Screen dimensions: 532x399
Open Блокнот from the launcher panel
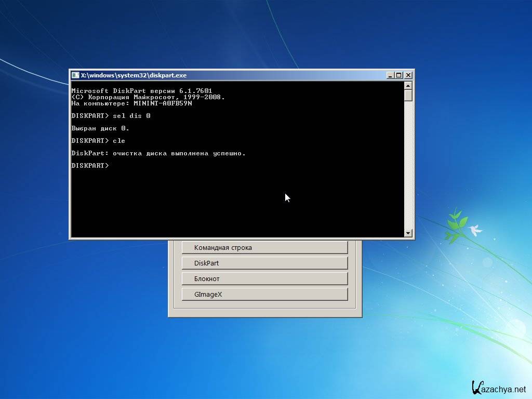264,279
